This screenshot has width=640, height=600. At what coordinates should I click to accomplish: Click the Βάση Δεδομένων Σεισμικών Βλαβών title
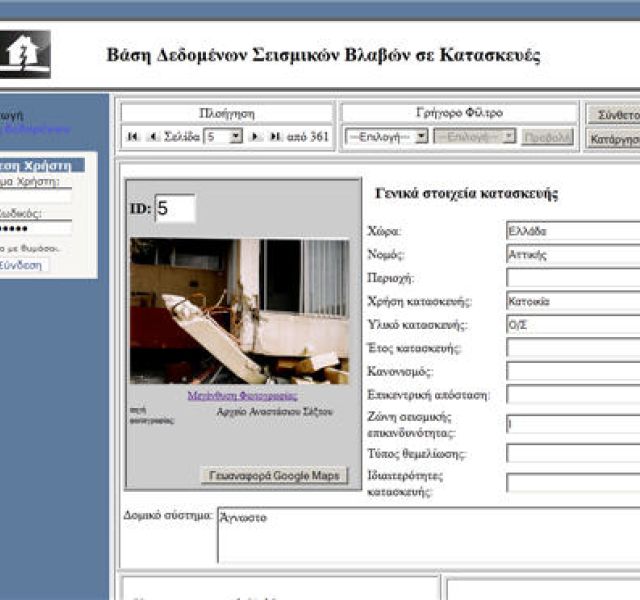click(x=323, y=55)
